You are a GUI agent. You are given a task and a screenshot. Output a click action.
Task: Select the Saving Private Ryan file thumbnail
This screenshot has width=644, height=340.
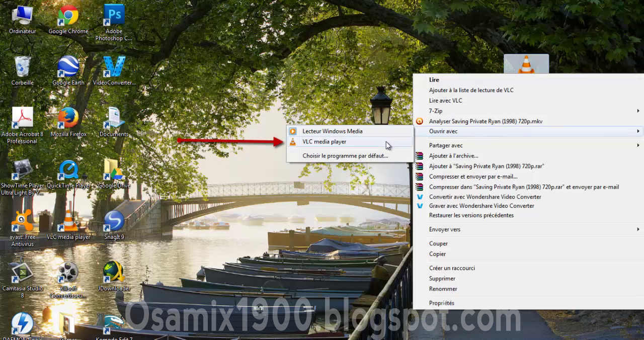coord(526,63)
